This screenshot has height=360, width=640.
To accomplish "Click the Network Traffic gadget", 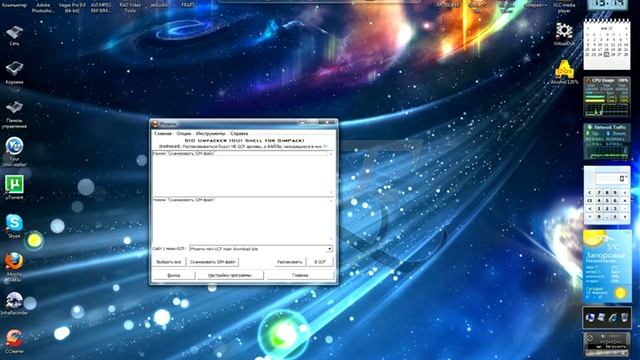I will [607, 142].
